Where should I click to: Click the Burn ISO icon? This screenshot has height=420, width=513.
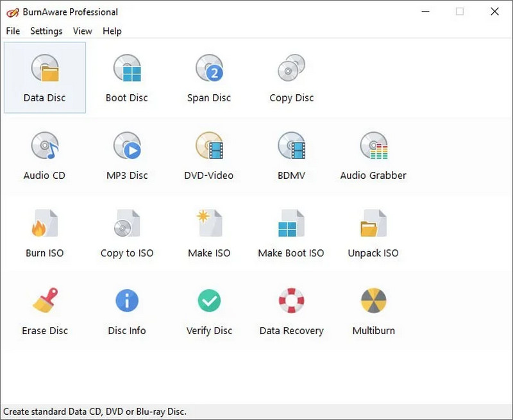(45, 224)
